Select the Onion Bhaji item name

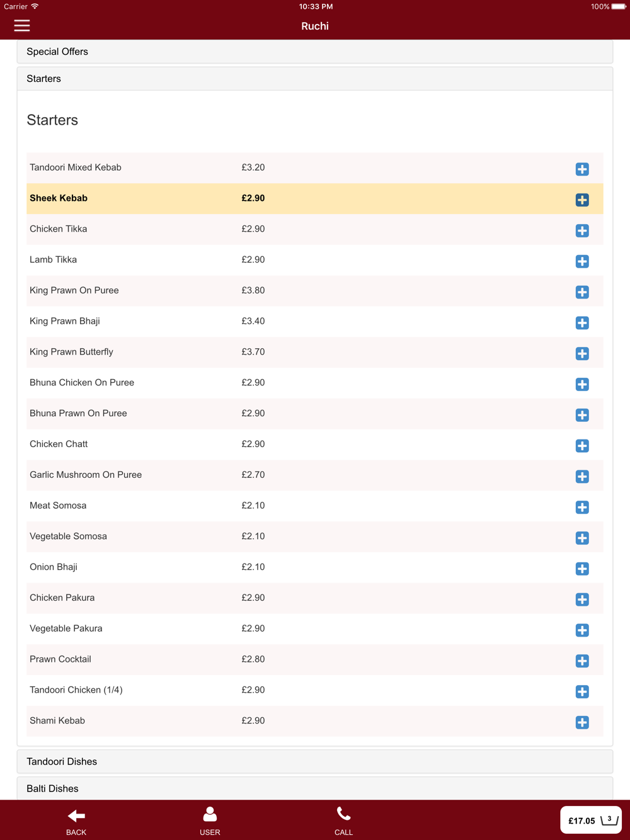coord(54,567)
